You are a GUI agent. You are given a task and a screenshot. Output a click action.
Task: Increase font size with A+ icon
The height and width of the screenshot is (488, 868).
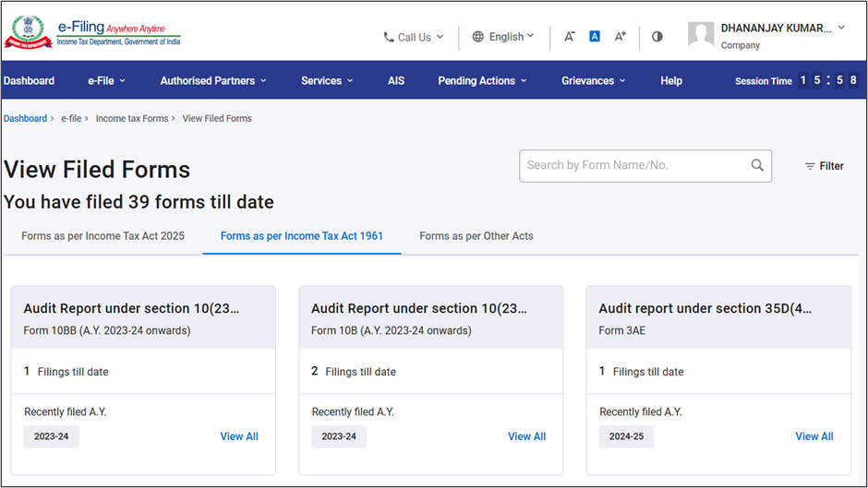621,37
